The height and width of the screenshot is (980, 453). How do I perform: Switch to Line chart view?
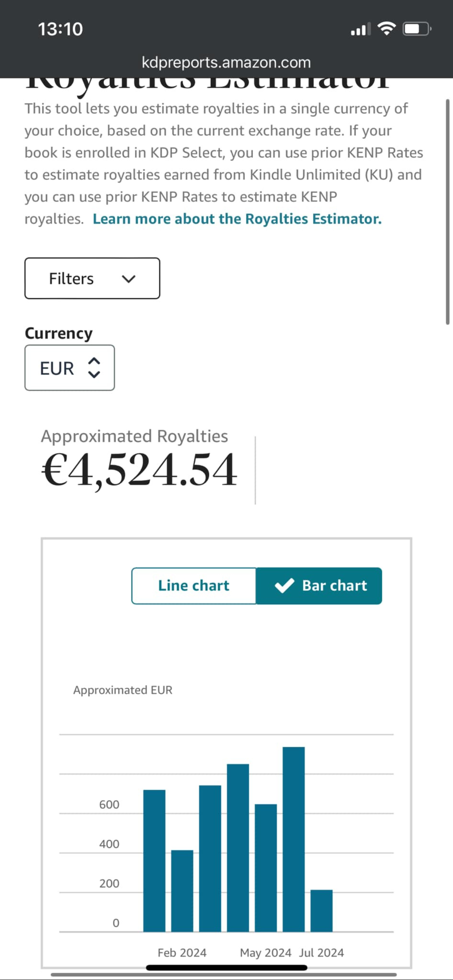click(194, 586)
